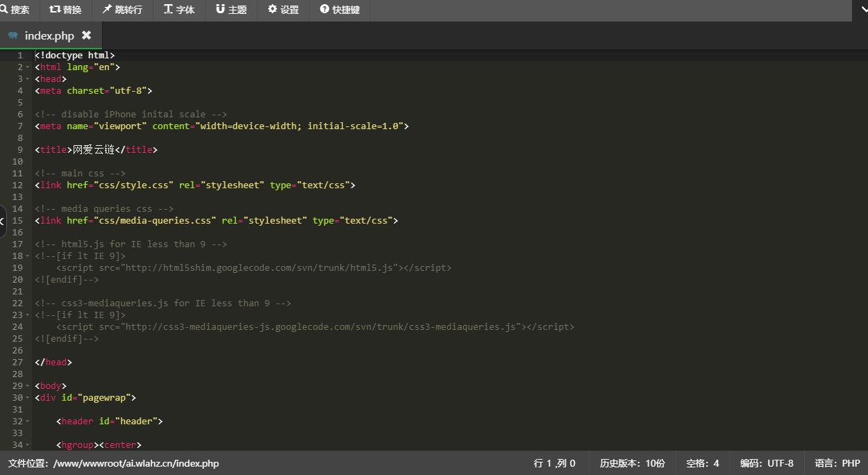Click the main css comment line
Viewport: 868px width, 475px height.
pyautogui.click(x=80, y=174)
